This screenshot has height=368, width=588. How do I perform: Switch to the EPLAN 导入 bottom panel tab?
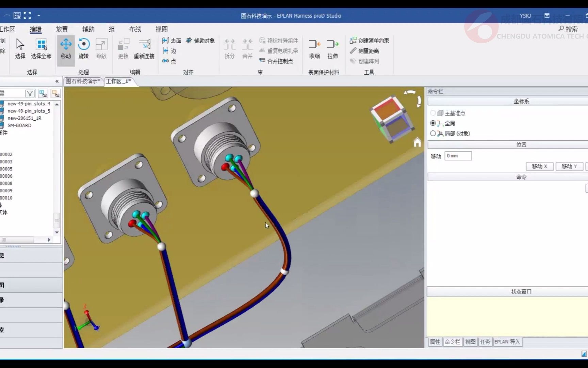(507, 342)
